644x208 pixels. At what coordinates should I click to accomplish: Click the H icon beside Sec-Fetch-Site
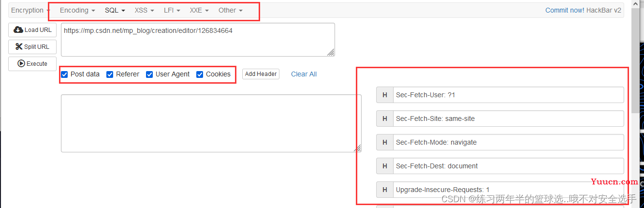point(385,119)
